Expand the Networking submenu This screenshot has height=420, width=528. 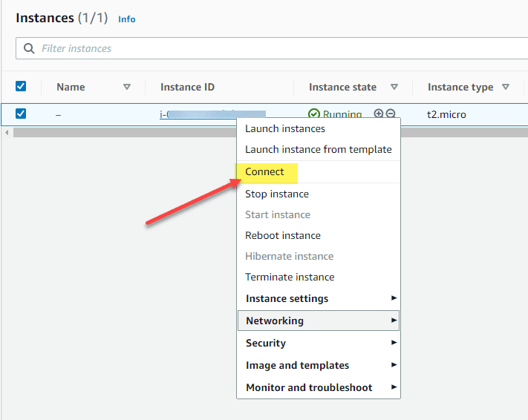pyautogui.click(x=318, y=321)
